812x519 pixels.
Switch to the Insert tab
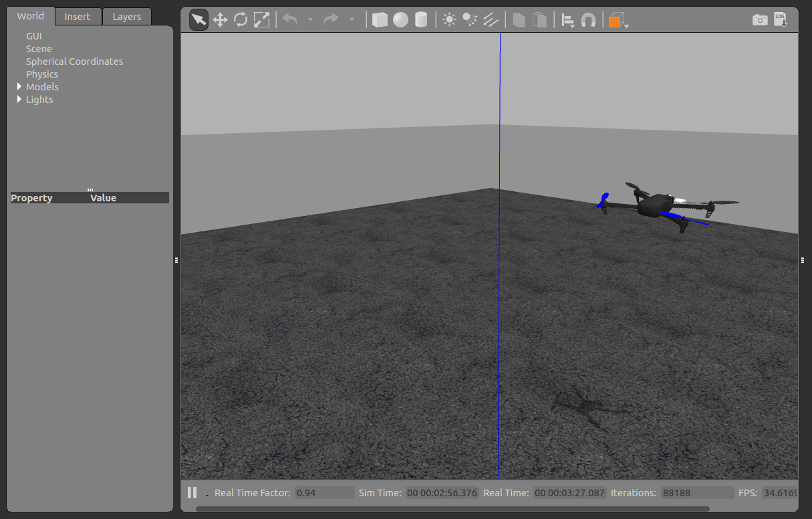(78, 17)
